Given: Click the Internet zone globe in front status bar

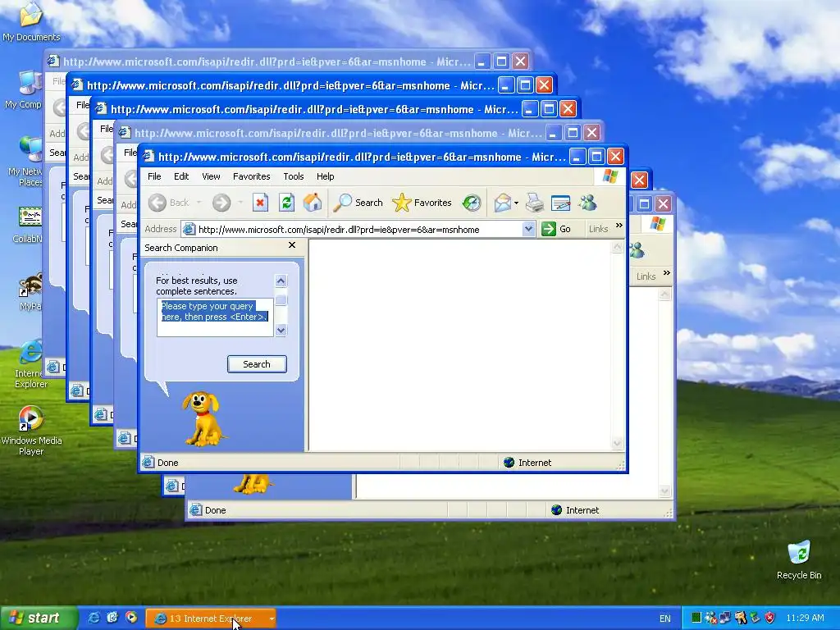Looking at the screenshot, I should click(509, 463).
